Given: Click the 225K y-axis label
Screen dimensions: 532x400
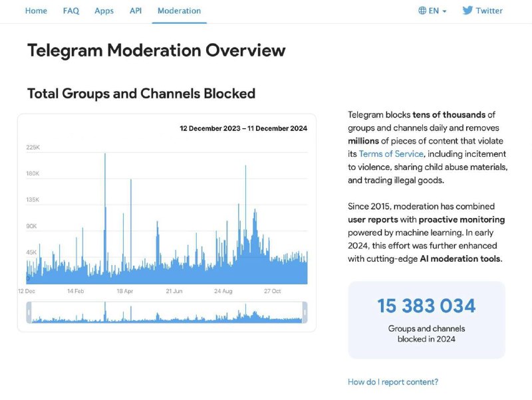Looking at the screenshot, I should [x=33, y=147].
